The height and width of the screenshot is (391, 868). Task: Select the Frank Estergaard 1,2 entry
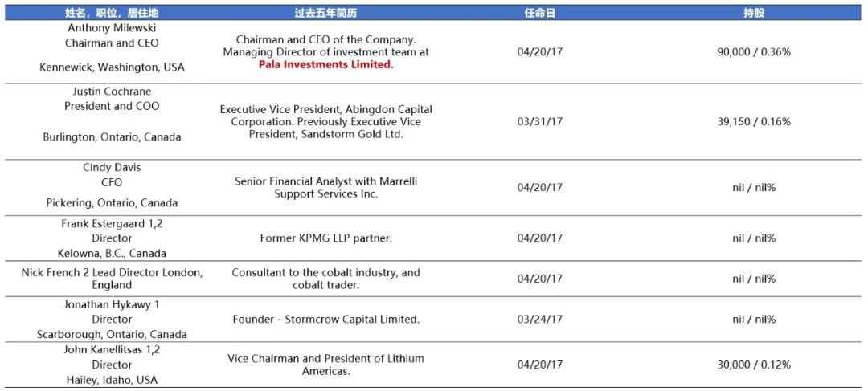point(112,224)
